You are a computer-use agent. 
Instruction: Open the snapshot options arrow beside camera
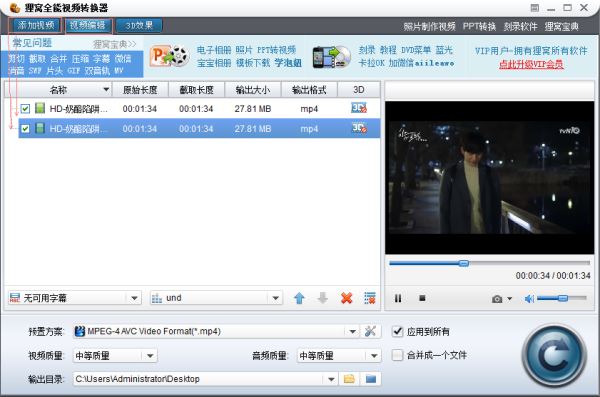click(509, 299)
